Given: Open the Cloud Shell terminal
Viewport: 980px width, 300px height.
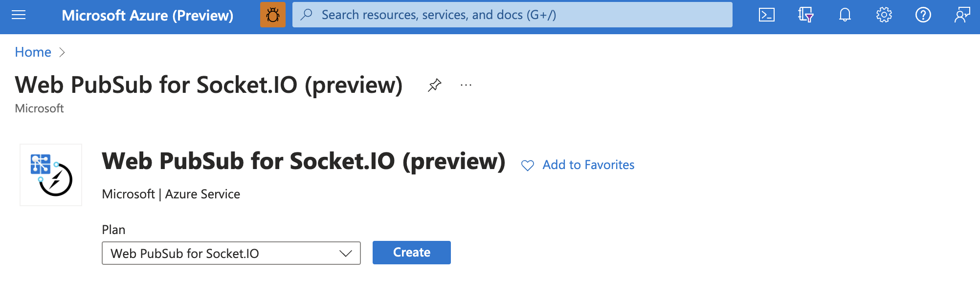Looking at the screenshot, I should click(767, 15).
